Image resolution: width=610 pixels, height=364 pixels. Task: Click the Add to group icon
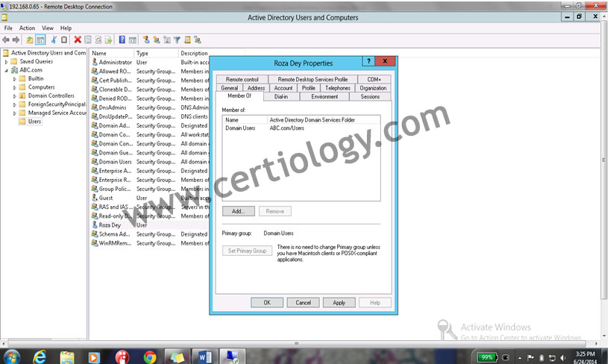pyautogui.click(x=198, y=40)
